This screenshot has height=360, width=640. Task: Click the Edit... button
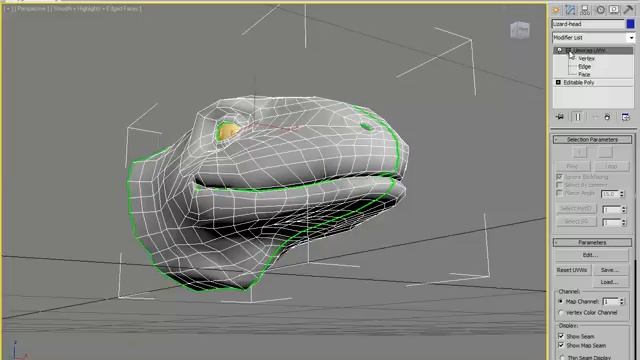point(591,255)
